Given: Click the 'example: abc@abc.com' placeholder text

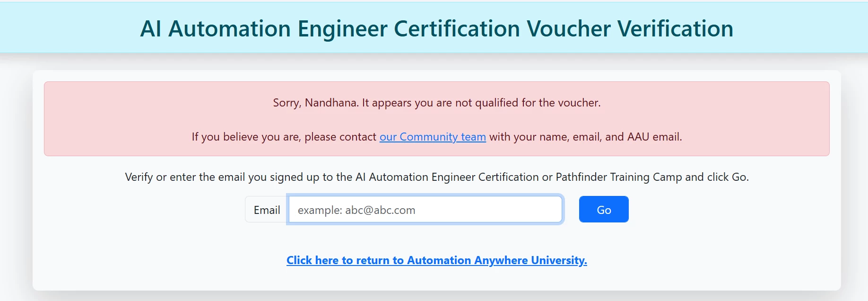Looking at the screenshot, I should tap(356, 210).
